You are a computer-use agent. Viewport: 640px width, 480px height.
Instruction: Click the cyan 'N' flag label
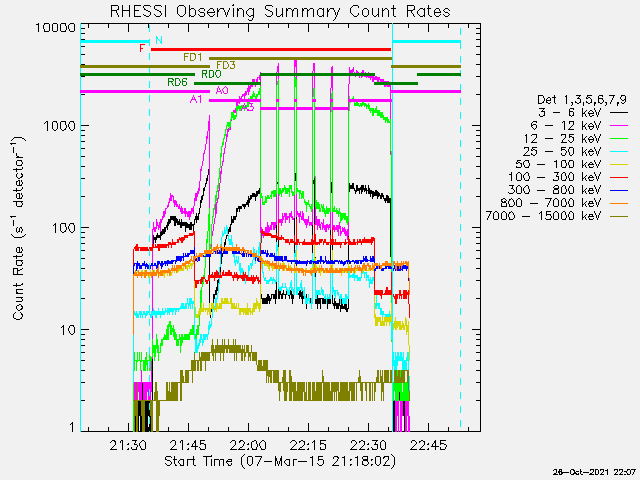[x=159, y=40]
